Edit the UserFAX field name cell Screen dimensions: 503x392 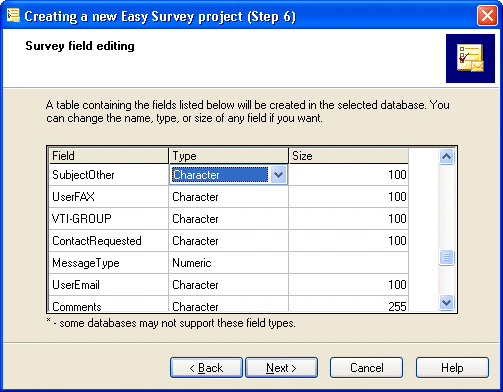tap(109, 197)
